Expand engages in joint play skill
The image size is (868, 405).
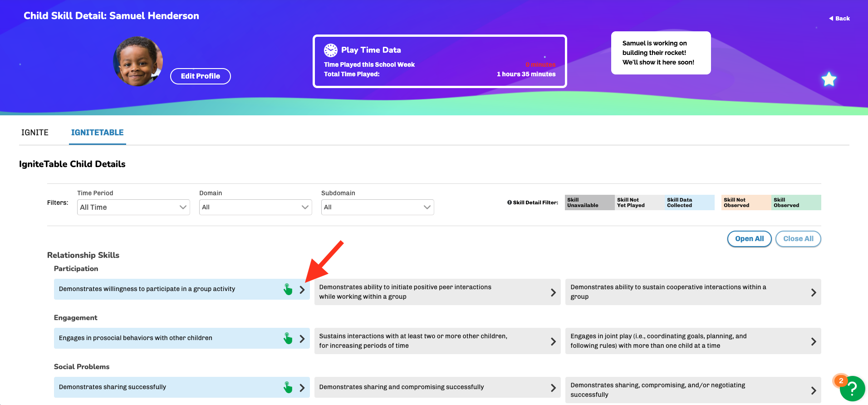[x=814, y=341]
